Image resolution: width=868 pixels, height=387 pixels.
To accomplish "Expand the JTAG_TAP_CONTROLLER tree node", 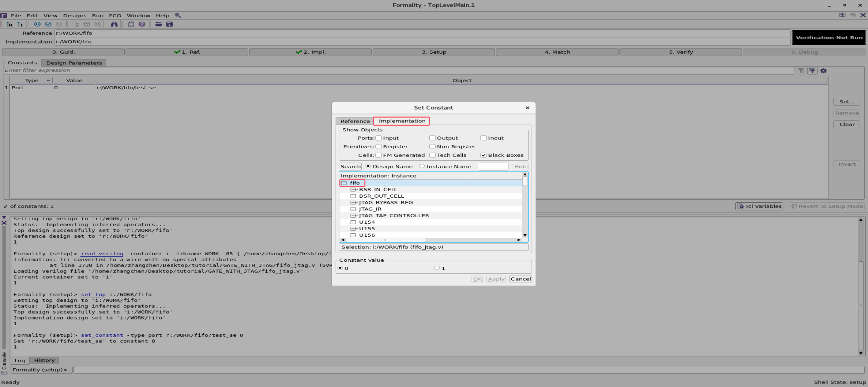I will coord(353,215).
